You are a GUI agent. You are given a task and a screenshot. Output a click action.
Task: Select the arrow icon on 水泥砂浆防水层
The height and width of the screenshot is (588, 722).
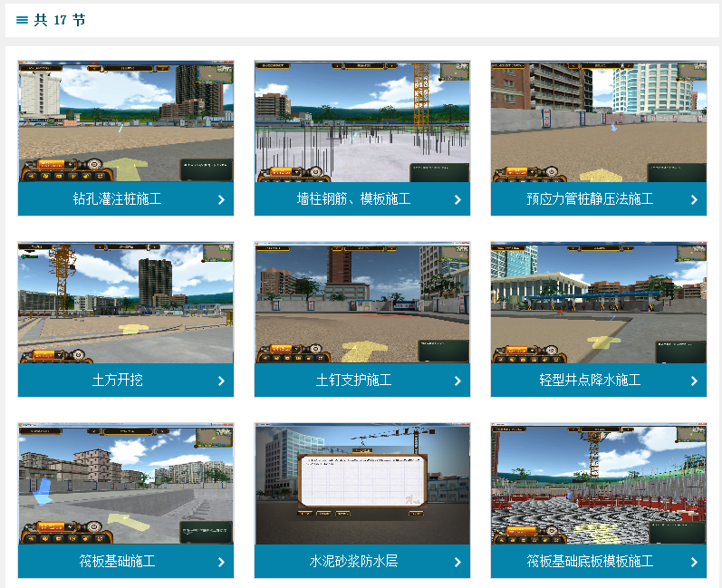pyautogui.click(x=457, y=562)
